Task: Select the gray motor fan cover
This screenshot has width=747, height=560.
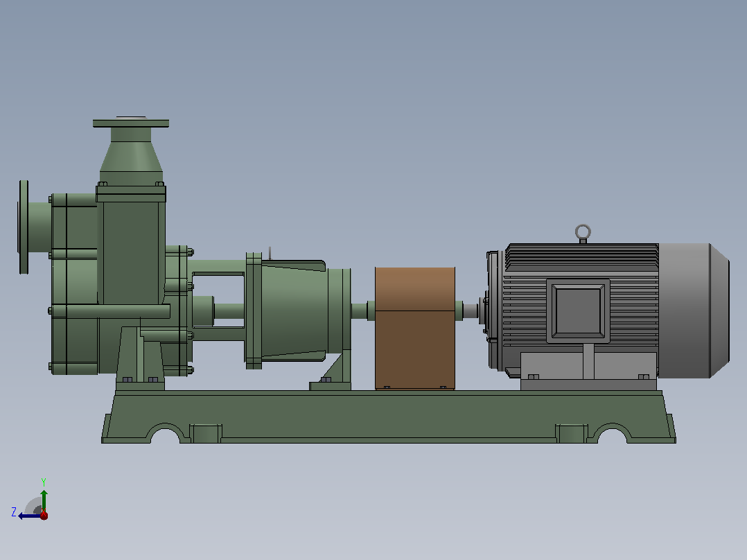Action: coord(694,310)
